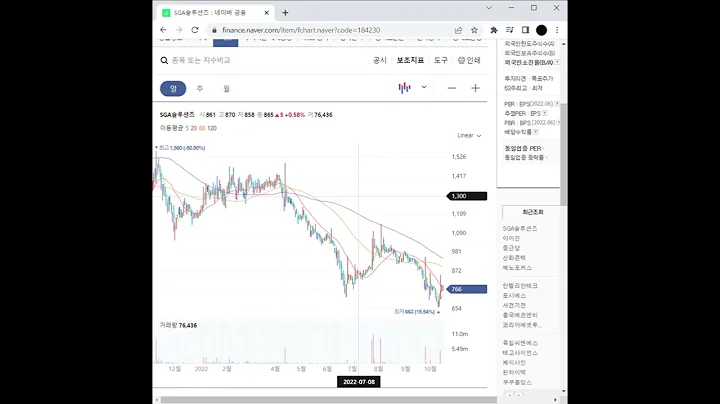Expand 동일업종 등락률 arrow

coord(546,157)
